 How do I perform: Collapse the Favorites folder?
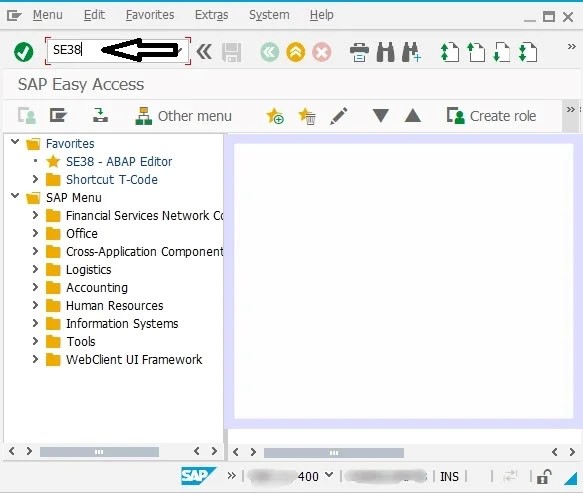tap(15, 142)
